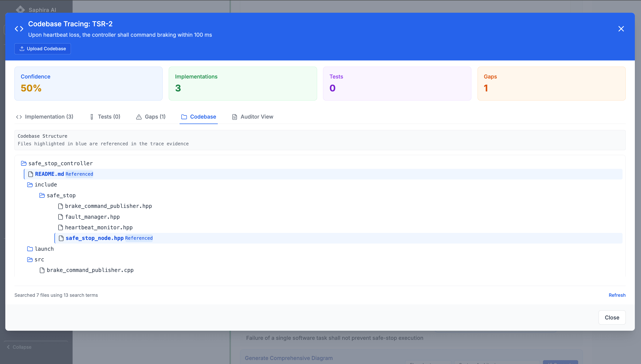
Task: Open the Implementation (3) tab
Action: 45,117
